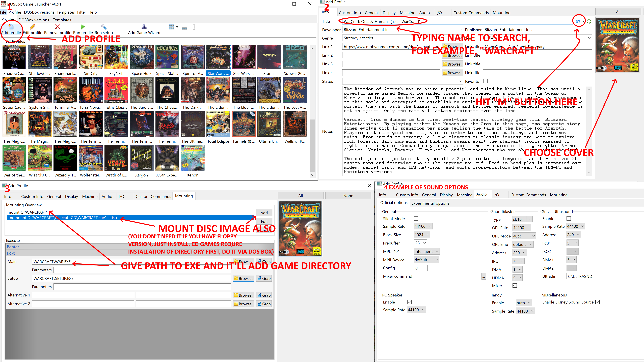Click the MobyGames search icon next to Title

pyautogui.click(x=578, y=21)
